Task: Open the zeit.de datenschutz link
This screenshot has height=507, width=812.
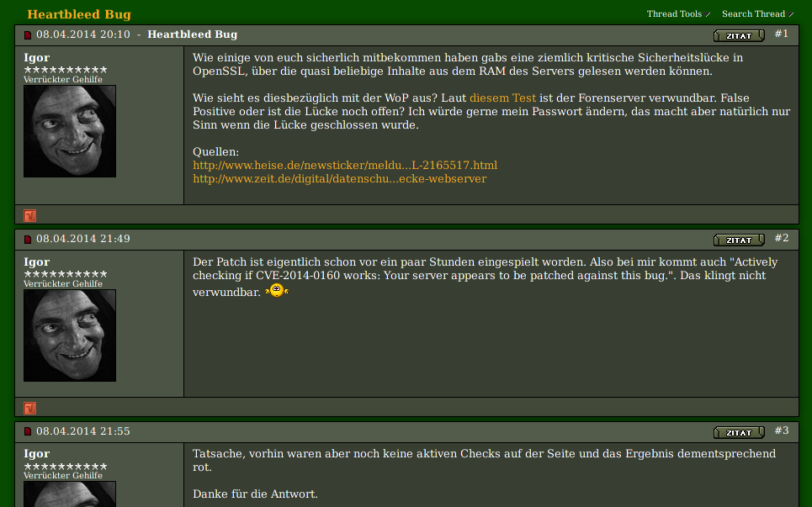Action: click(x=340, y=178)
